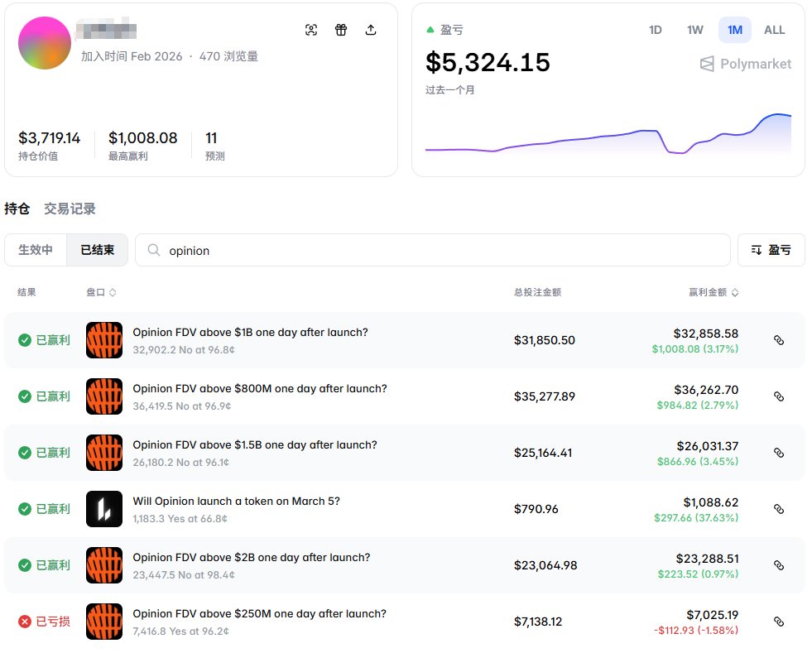The height and width of the screenshot is (653, 812).
Task: Open market icon for FDV above $250M
Action: [x=104, y=622]
